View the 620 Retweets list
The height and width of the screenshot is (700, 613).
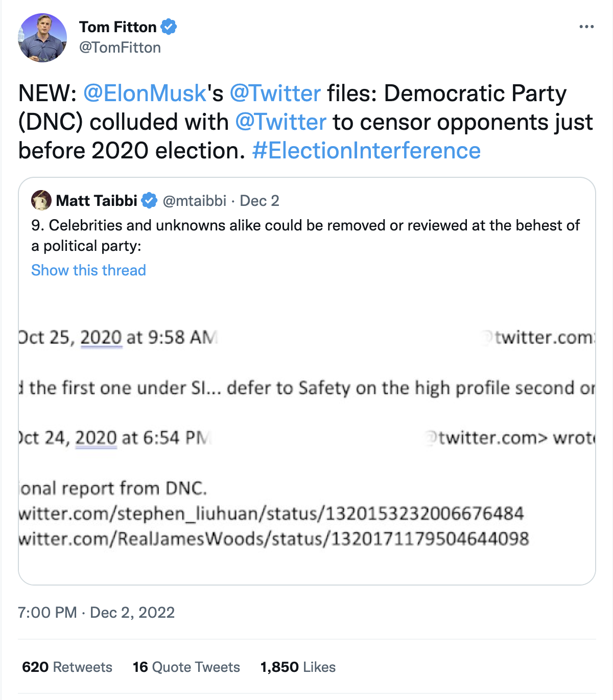67,667
